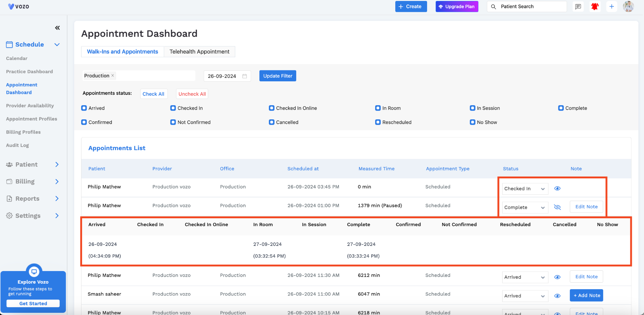Open Audit Log in sidebar
This screenshot has height=315, width=644.
click(17, 145)
